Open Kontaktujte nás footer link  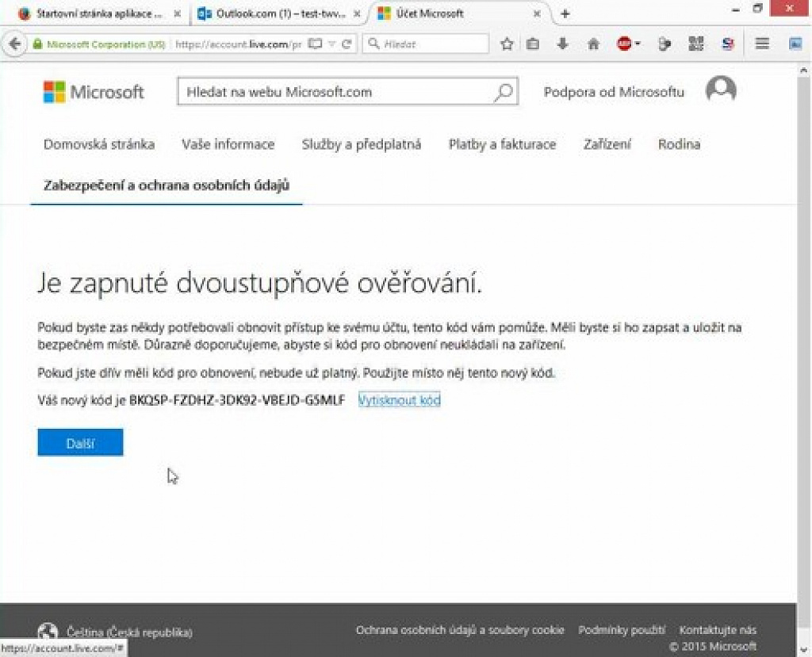coord(718,630)
